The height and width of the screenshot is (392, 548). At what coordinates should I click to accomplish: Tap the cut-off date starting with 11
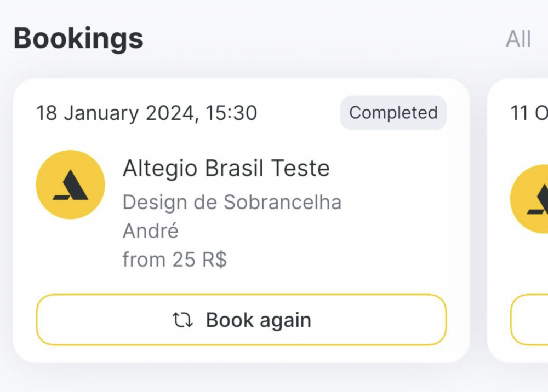[x=529, y=113]
